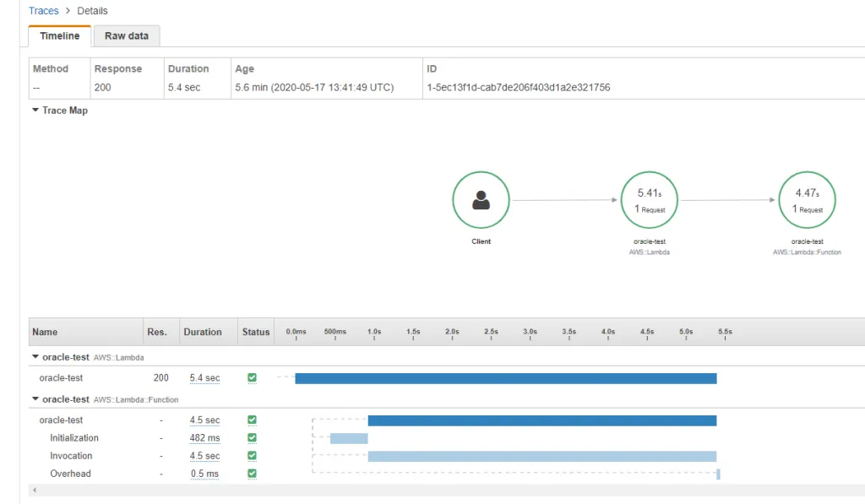Click the Client user icon node
Screen dimensions: 865x504
pos(481,201)
